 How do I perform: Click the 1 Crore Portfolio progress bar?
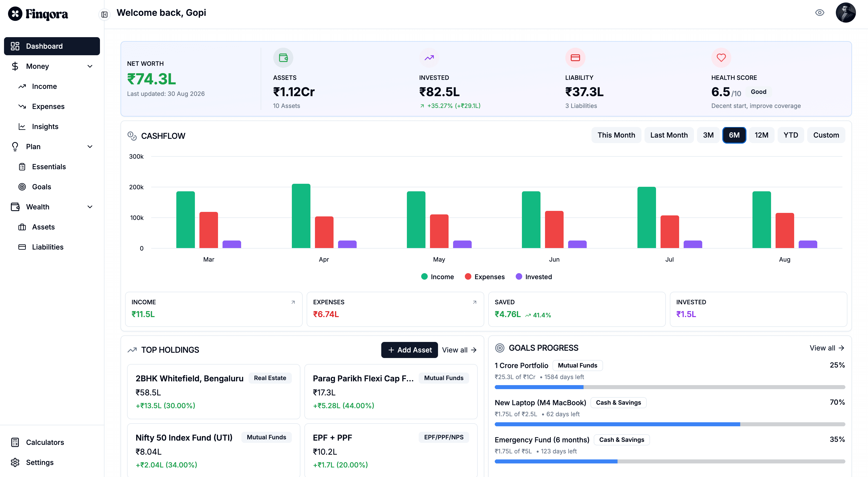click(x=670, y=387)
